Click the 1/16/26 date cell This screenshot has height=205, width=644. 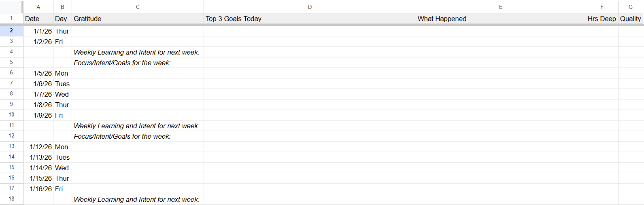point(38,189)
